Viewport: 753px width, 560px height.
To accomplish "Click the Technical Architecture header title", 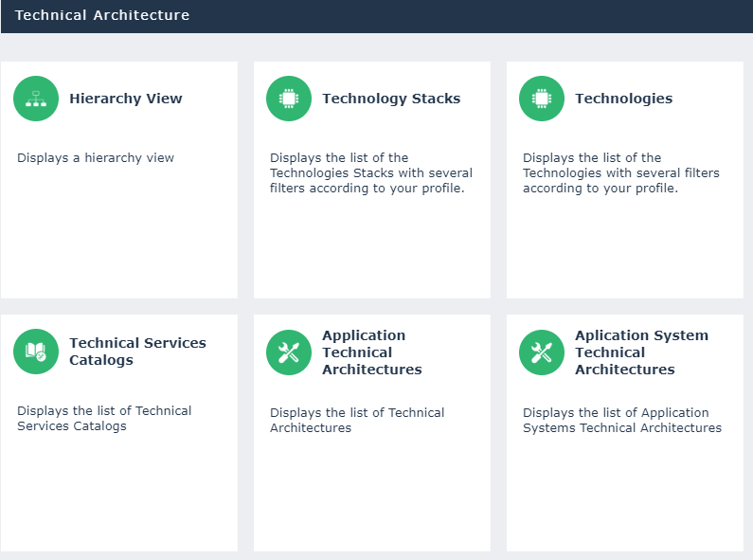I will click(x=102, y=15).
